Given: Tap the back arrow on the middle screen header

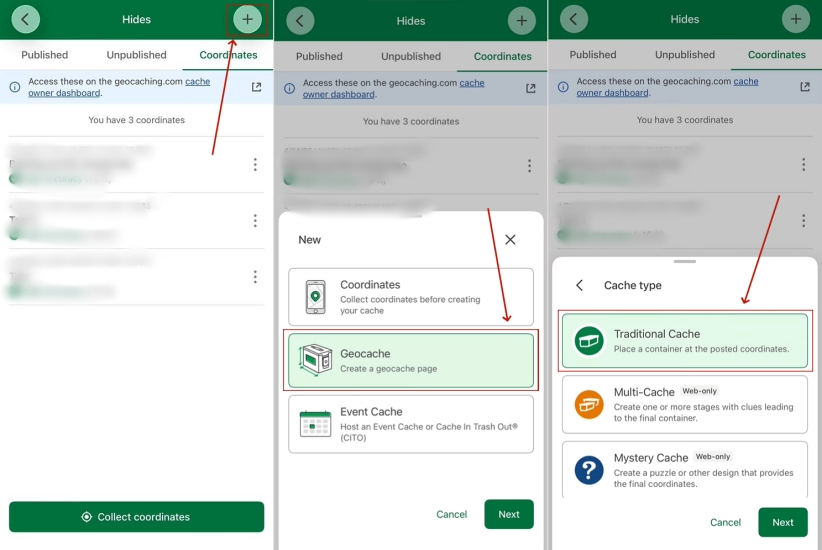Looking at the screenshot, I should tap(300, 21).
